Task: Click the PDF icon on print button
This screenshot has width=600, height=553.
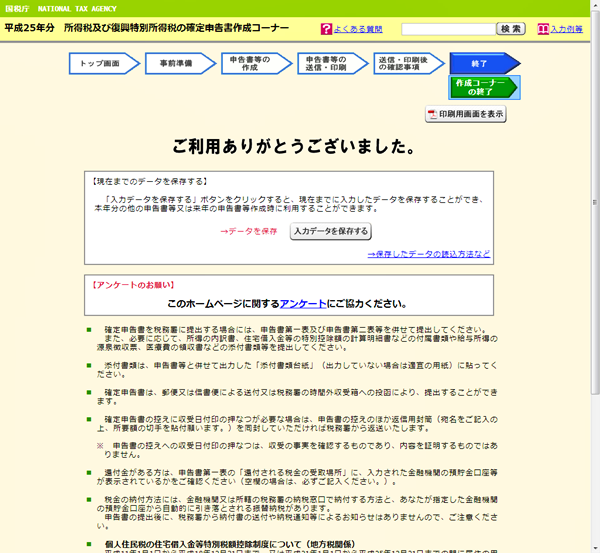Action: coord(432,114)
